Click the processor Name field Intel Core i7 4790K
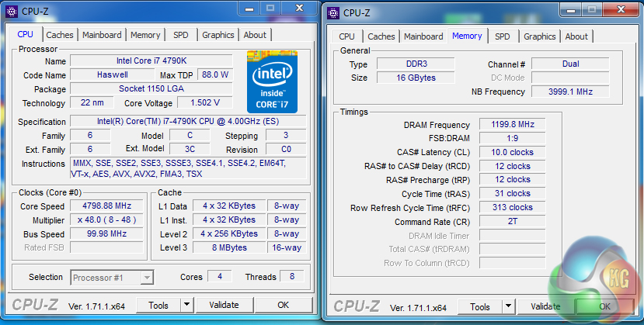Screen dimensions: 644x325 pos(151,61)
